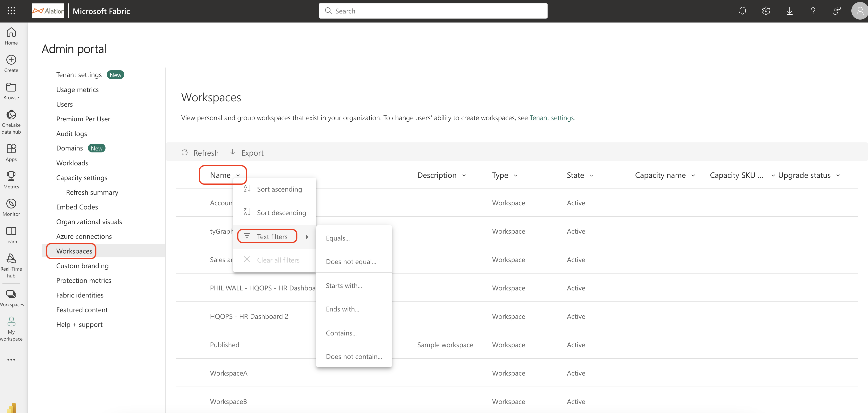Click the feedback people icon in header
This screenshot has height=413, width=868.
[836, 11]
